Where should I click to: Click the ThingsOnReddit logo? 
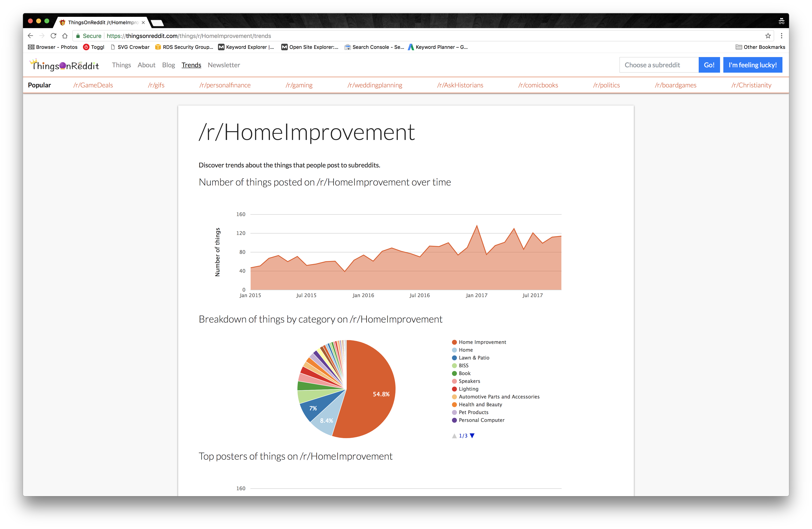64,65
